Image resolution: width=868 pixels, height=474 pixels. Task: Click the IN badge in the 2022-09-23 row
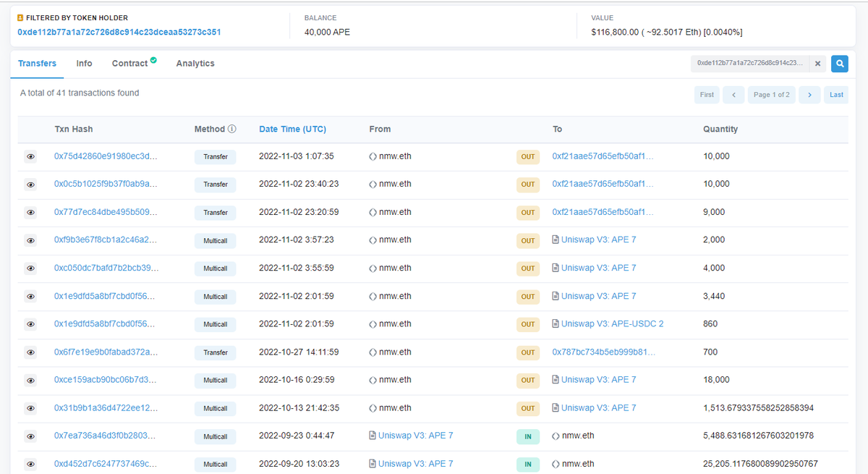pyautogui.click(x=528, y=436)
